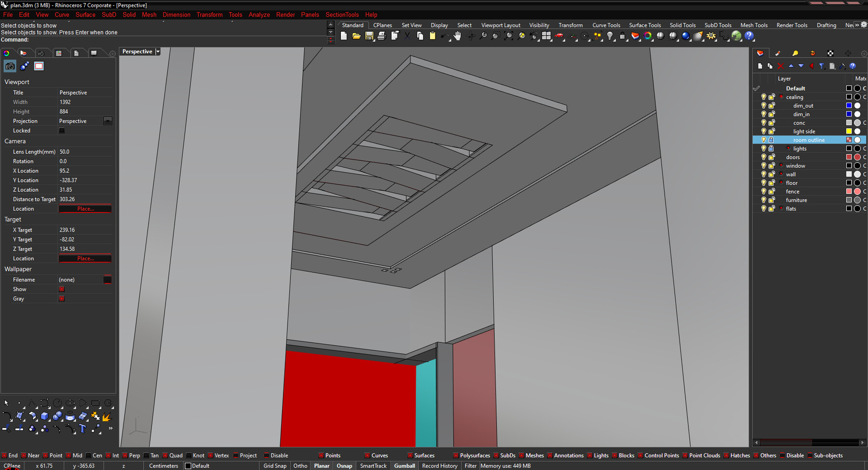
Task: Delete the selected layer with the red X
Action: pos(780,66)
